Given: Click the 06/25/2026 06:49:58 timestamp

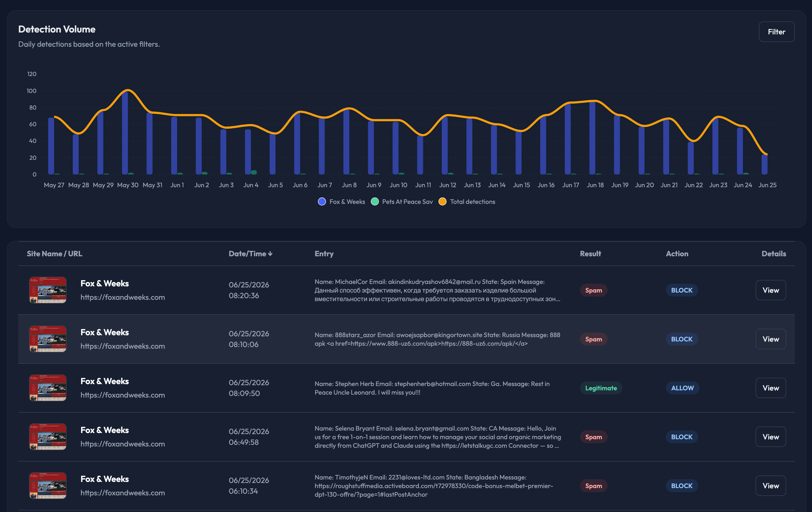Looking at the screenshot, I should coord(249,437).
